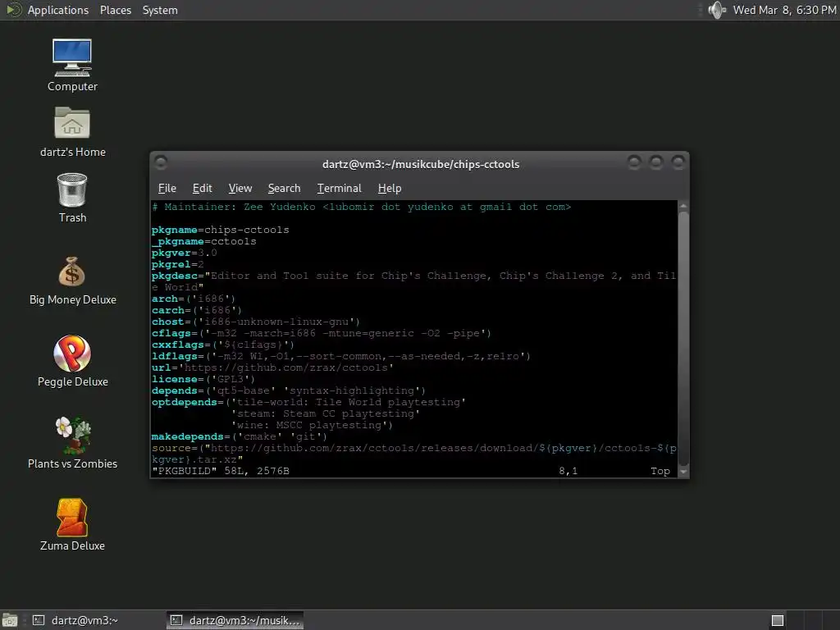Click the pkgdesc line text
840x630 pixels.
point(413,281)
